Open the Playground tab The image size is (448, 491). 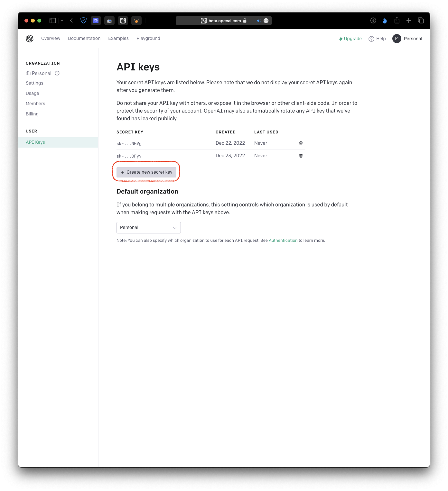[148, 38]
